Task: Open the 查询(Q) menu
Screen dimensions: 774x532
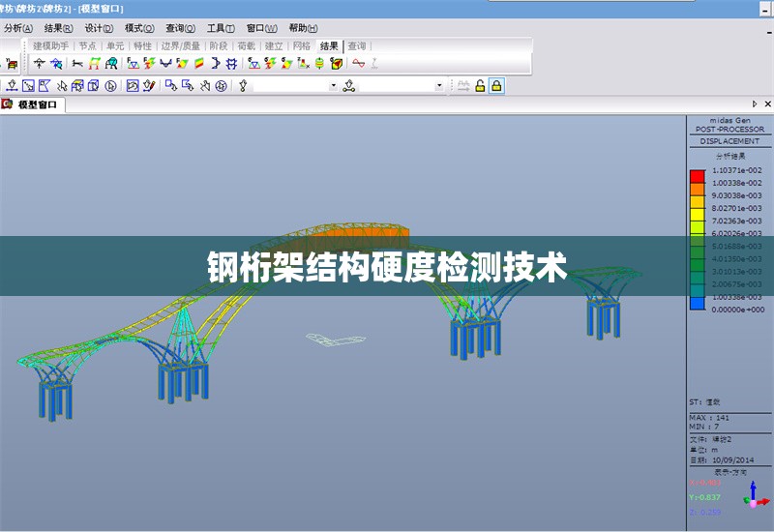Action: tap(181, 28)
